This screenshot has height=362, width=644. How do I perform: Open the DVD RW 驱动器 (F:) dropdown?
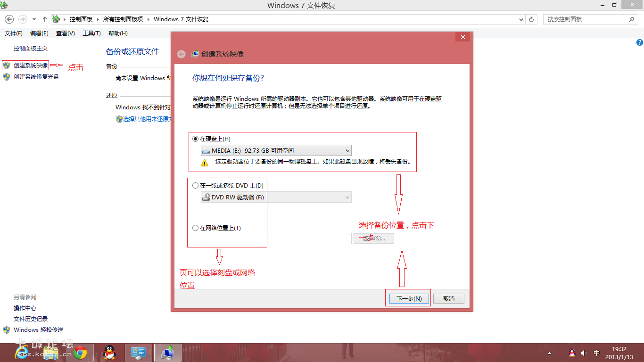(x=276, y=197)
